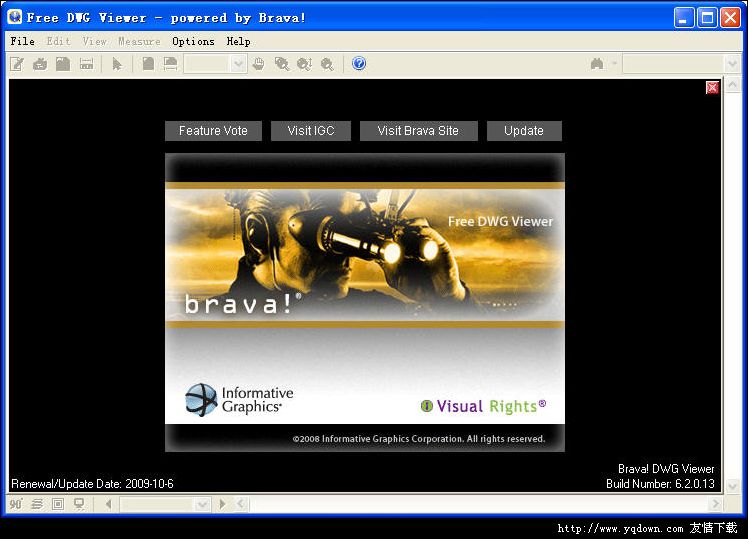Select the arrow pointer tool

pos(117,64)
